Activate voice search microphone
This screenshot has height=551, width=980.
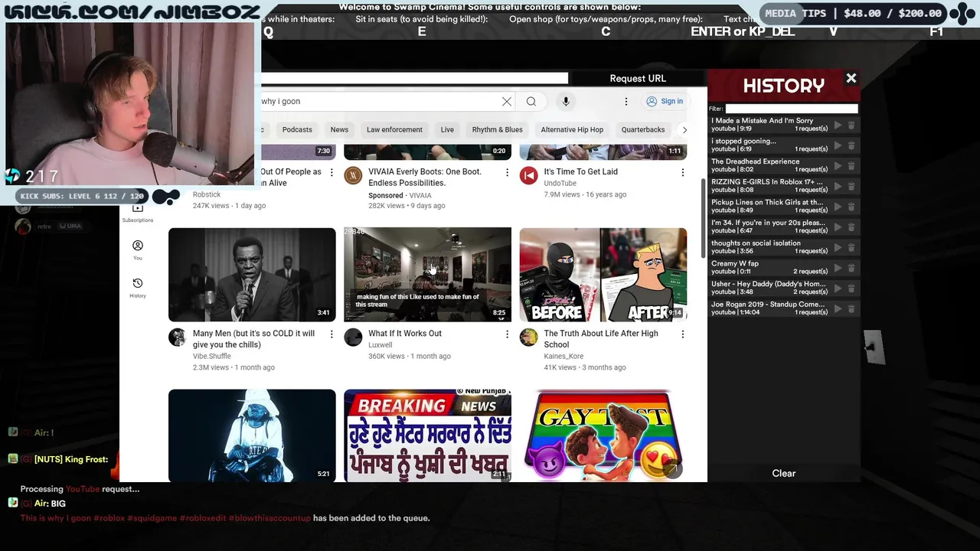(x=566, y=101)
